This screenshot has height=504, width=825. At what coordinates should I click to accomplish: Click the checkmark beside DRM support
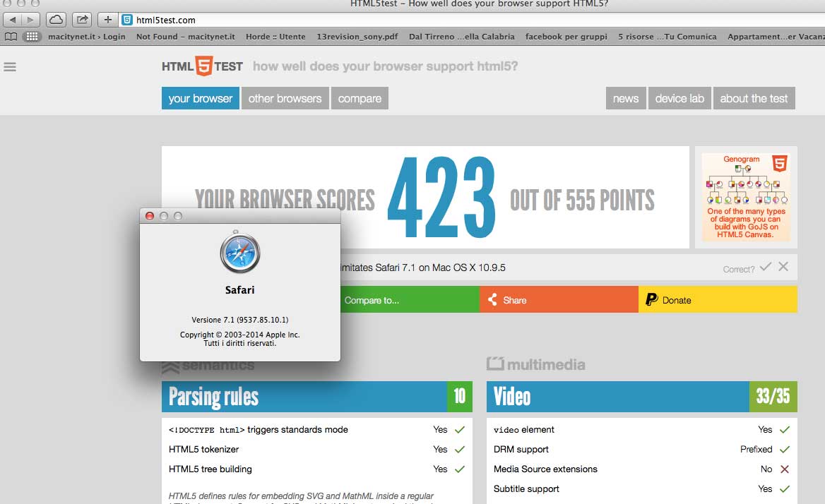(x=785, y=450)
